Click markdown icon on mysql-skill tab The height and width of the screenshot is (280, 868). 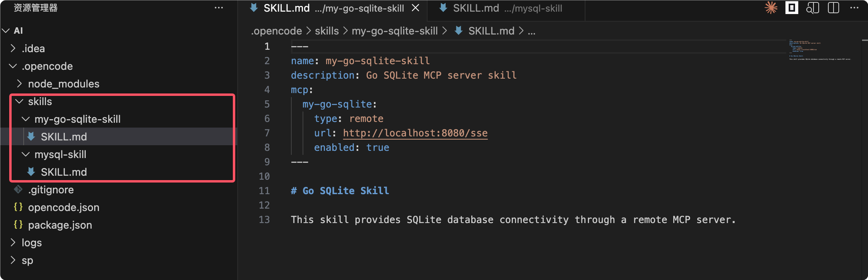click(x=443, y=8)
